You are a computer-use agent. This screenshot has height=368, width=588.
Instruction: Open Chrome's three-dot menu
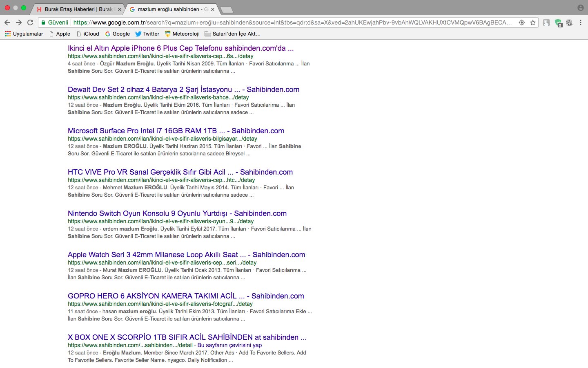coord(581,22)
